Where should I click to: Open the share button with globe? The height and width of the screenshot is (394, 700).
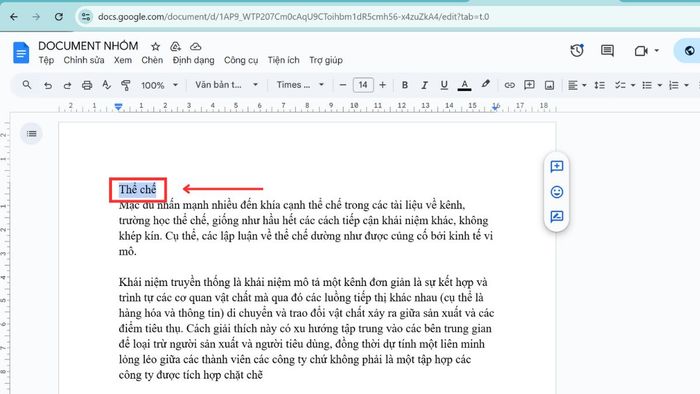tap(689, 51)
